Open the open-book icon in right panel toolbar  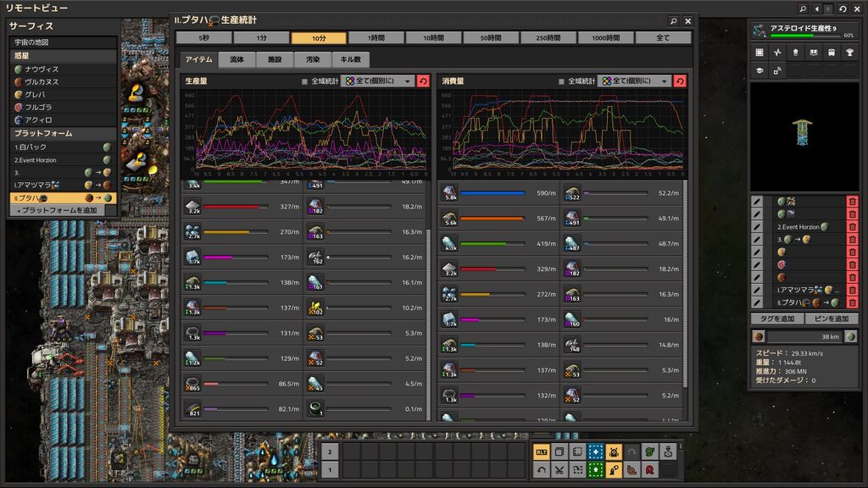[814, 53]
